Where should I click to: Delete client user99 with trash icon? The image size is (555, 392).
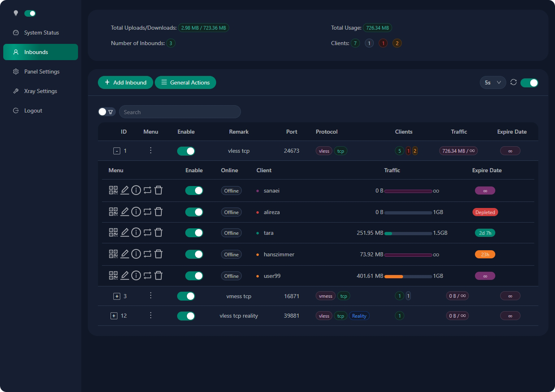click(x=158, y=275)
